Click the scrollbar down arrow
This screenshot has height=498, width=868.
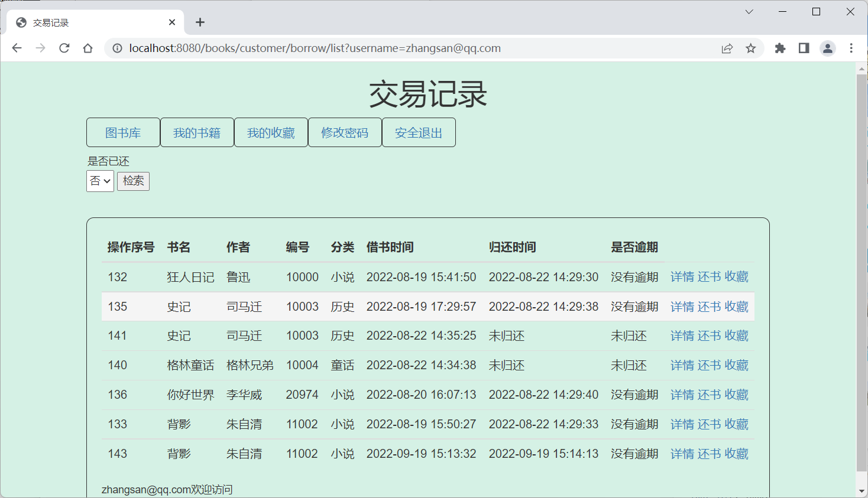tap(861, 492)
